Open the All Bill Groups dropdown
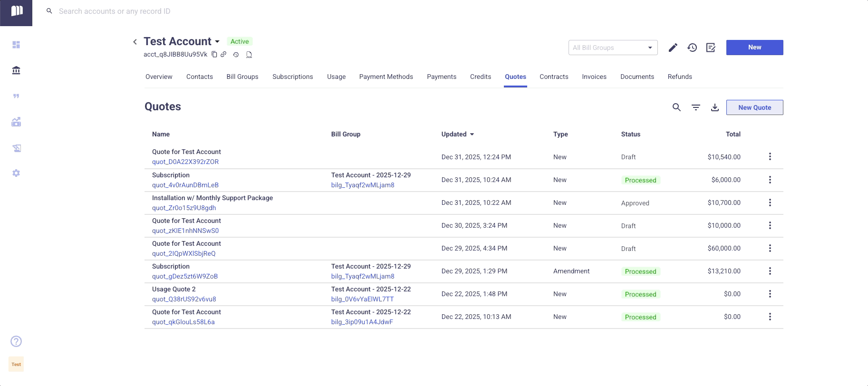Image resolution: width=868 pixels, height=386 pixels. click(613, 48)
